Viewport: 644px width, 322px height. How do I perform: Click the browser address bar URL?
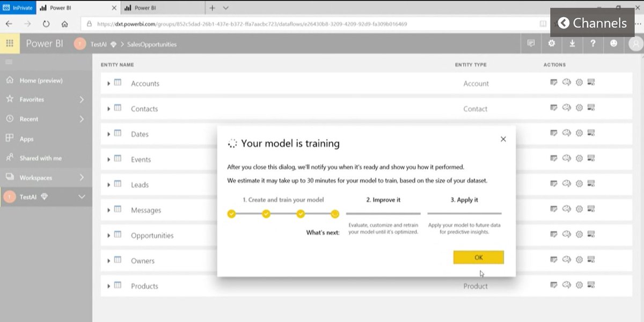252,24
